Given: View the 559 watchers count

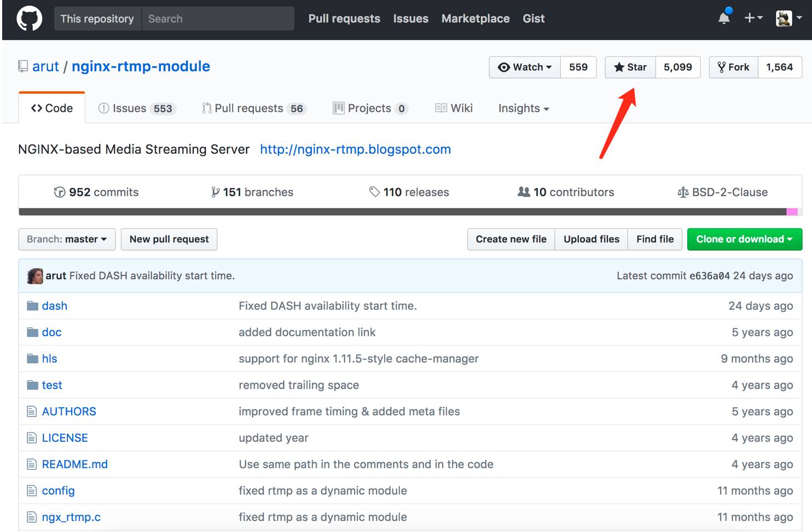Looking at the screenshot, I should (578, 67).
